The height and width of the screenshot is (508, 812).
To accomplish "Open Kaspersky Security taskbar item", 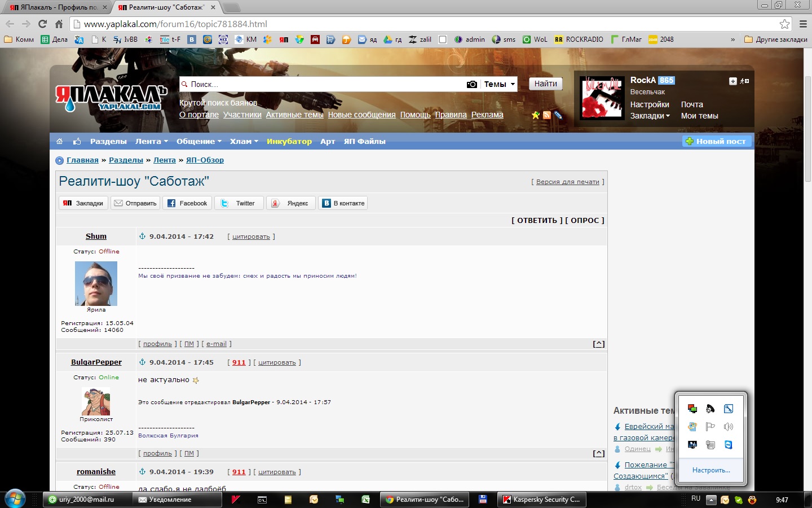I will click(542, 500).
